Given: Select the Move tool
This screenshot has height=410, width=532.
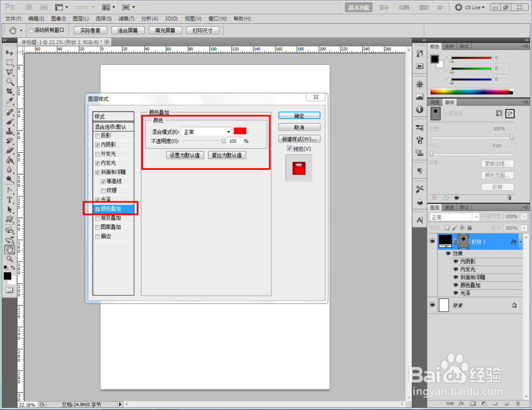Looking at the screenshot, I should click(x=10, y=53).
